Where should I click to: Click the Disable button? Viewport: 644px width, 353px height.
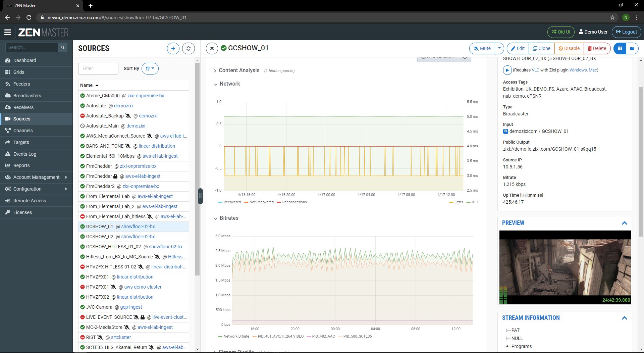coord(569,49)
